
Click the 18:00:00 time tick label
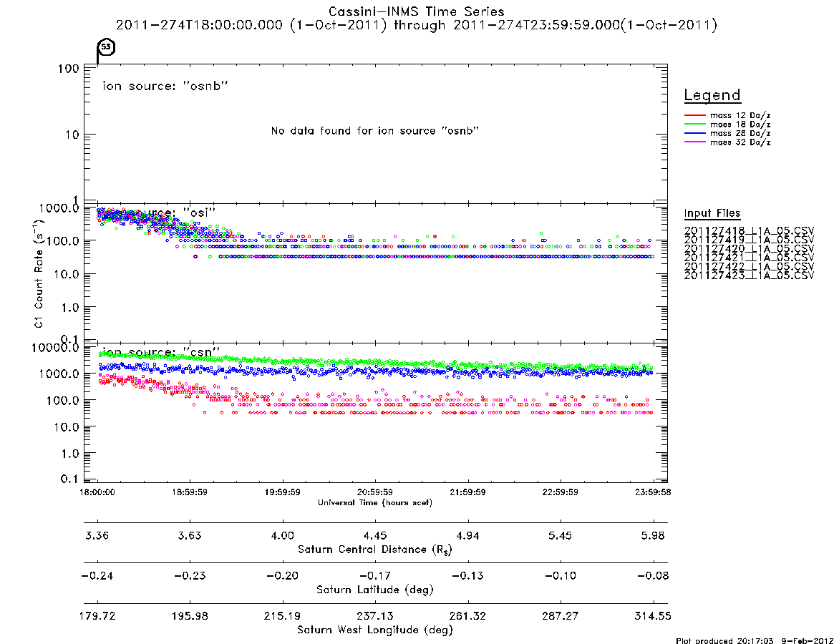pos(97,492)
